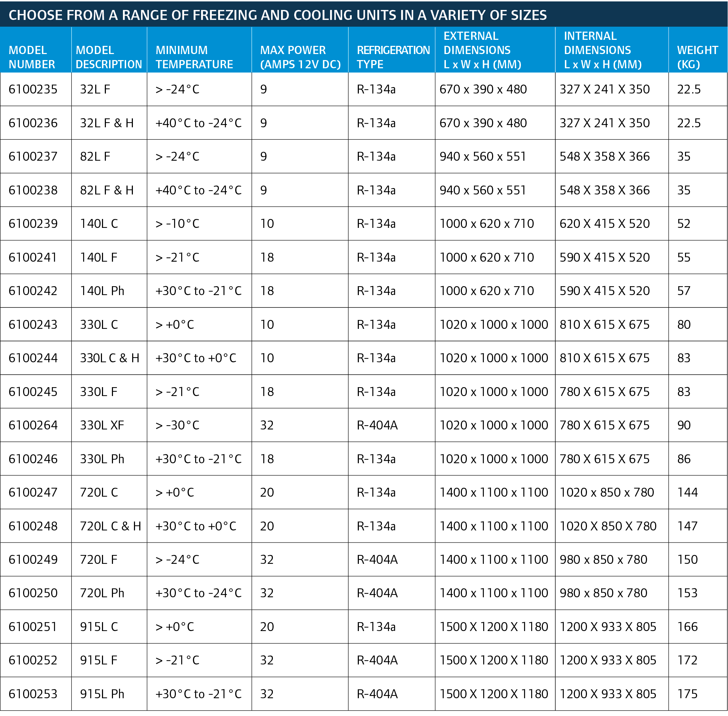Select model number 6100246
Viewport: 728px width, 716px height.
pyautogui.click(x=33, y=459)
